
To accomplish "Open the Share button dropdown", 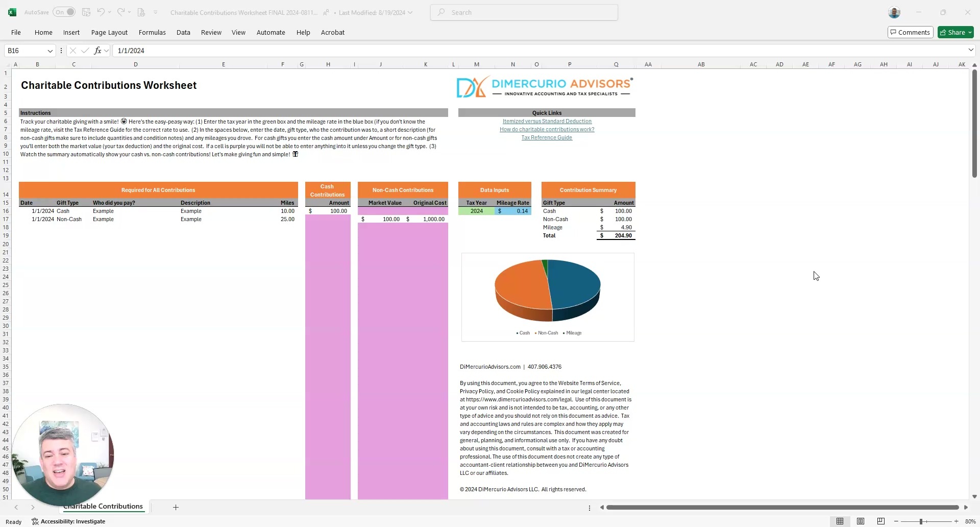I will click(x=970, y=32).
